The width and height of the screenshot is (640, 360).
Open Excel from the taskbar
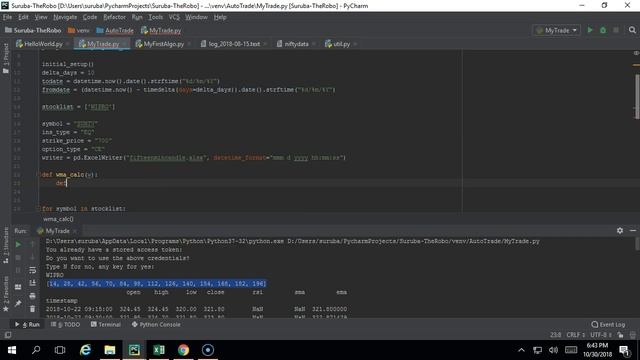pos(159,350)
